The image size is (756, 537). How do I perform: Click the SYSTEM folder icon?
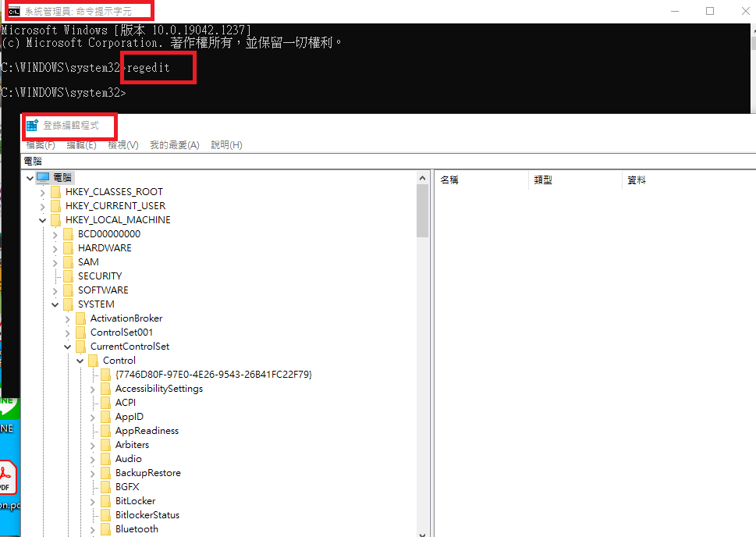[x=68, y=304]
